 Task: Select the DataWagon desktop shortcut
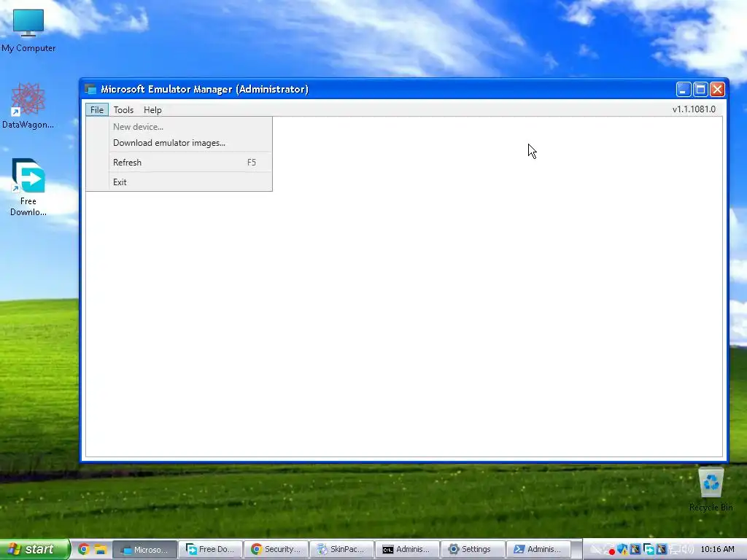coord(28,106)
